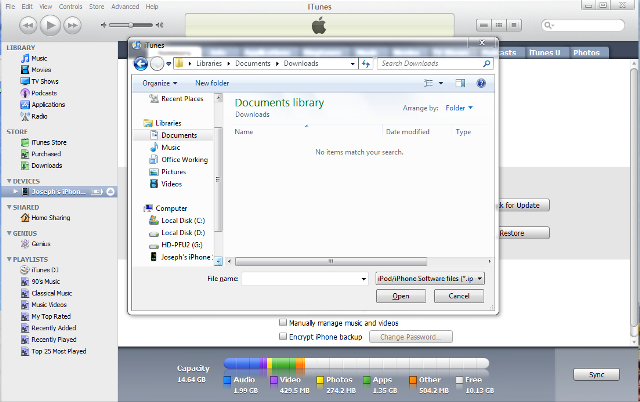Enable Manually manage music and videos
Viewport: 640px width, 402px height.
[x=282, y=322]
